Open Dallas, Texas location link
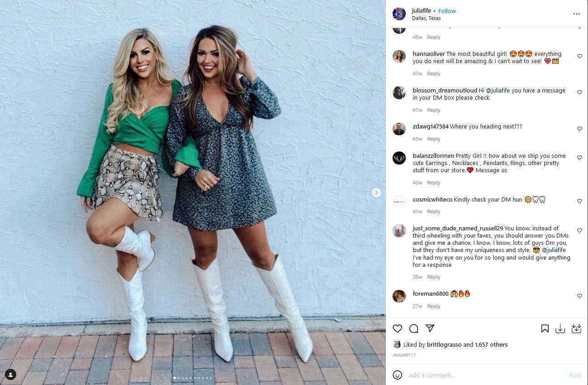This screenshot has width=588, height=385. coord(426,18)
